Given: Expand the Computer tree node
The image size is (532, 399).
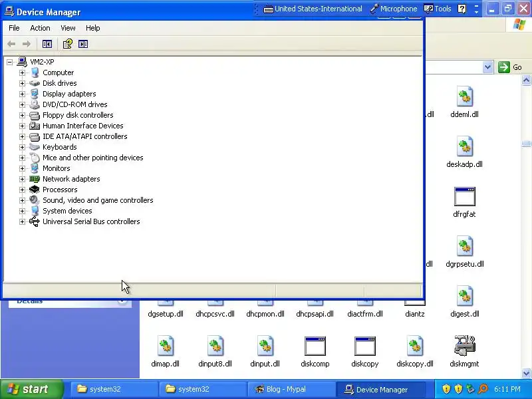Looking at the screenshot, I should [22, 72].
